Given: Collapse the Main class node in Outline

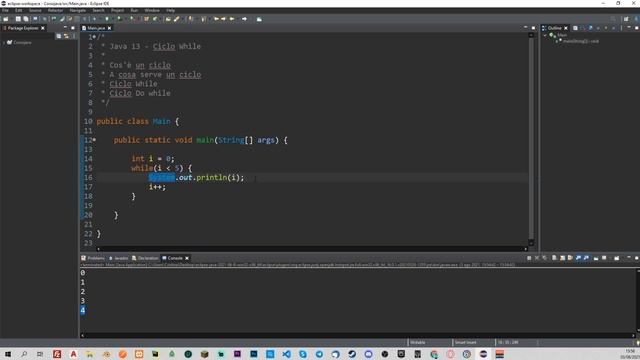Looking at the screenshot, I should [545, 36].
